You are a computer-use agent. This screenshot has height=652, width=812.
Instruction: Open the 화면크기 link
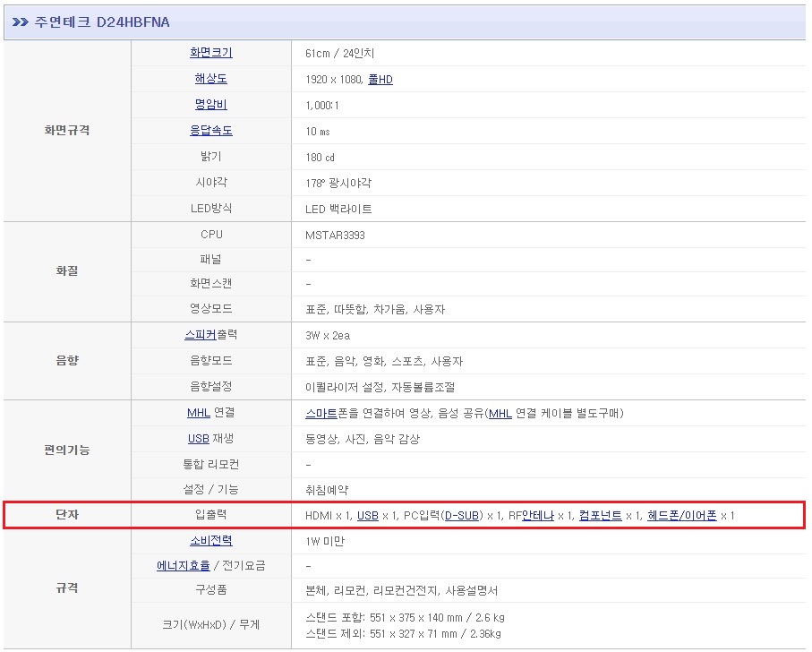(x=210, y=53)
